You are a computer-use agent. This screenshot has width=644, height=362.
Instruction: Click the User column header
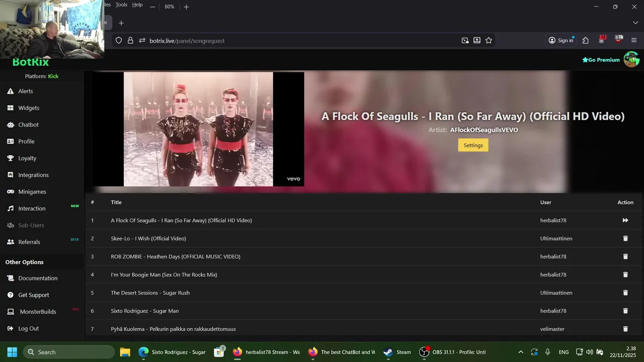(x=546, y=202)
